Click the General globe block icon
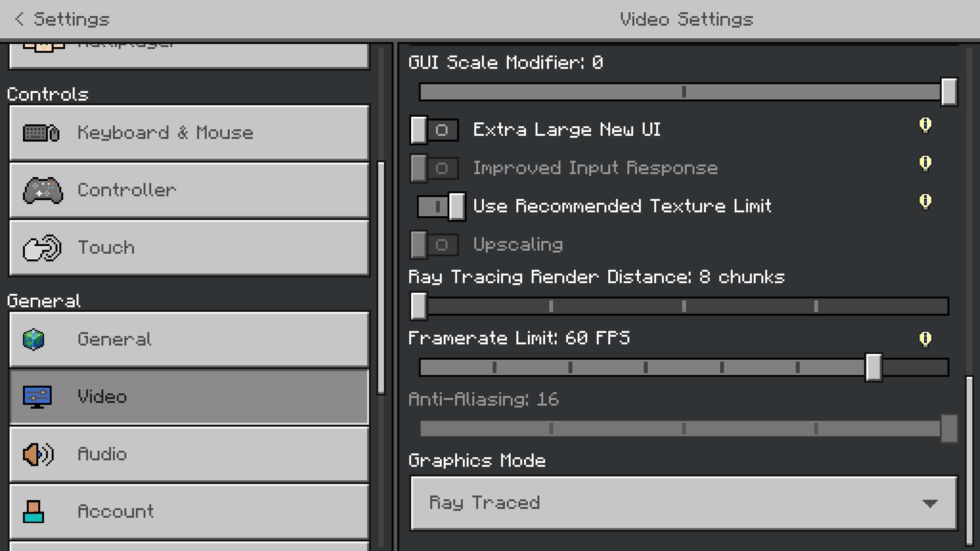This screenshot has height=551, width=980. 34,339
